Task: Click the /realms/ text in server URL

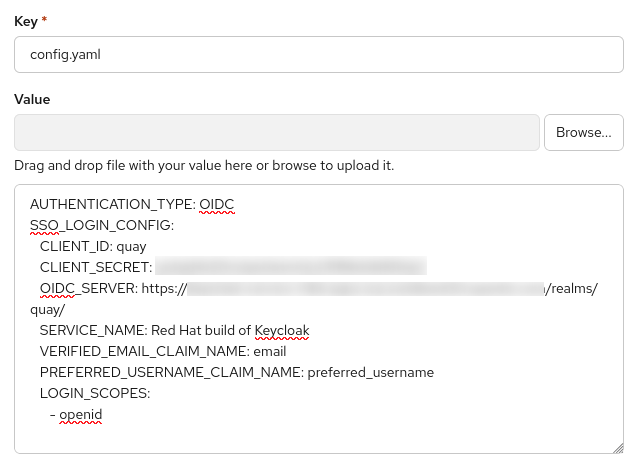Action: tap(572, 289)
